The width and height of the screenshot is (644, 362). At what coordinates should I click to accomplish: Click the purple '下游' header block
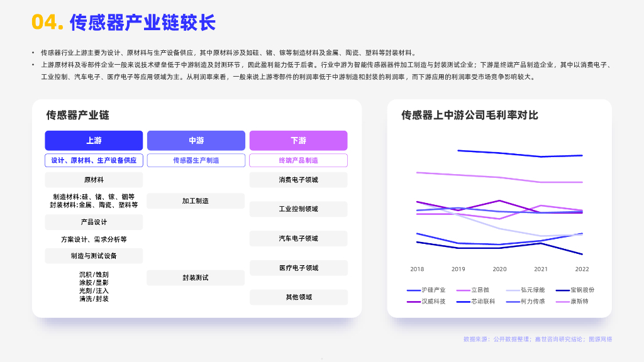298,140
